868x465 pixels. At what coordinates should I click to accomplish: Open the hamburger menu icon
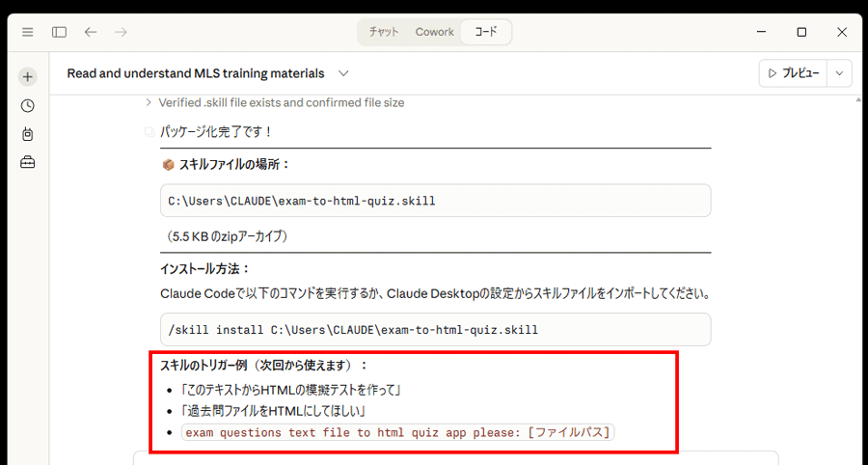pos(28,32)
